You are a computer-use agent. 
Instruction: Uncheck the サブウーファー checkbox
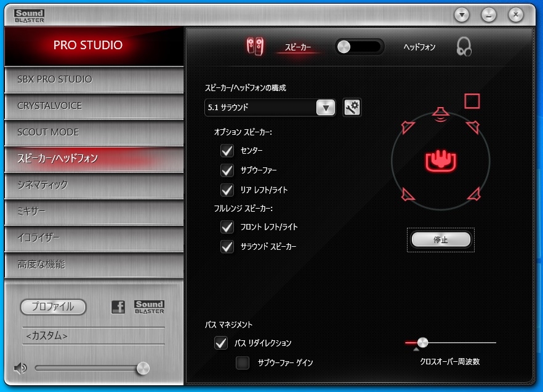[227, 170]
